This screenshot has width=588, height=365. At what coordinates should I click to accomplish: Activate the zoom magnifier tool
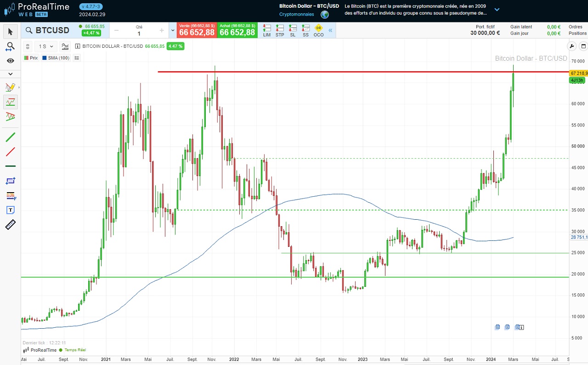[10, 46]
